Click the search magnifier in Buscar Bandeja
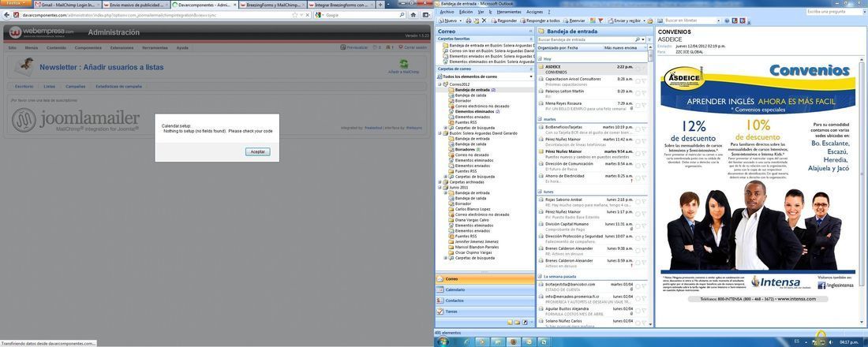Viewport: 868px width, 347px height. coord(637,40)
